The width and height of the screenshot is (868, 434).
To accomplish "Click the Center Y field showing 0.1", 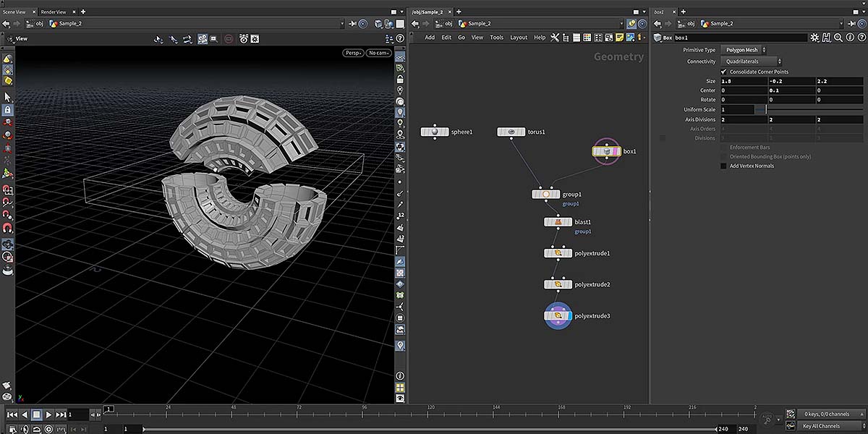I will tap(791, 90).
